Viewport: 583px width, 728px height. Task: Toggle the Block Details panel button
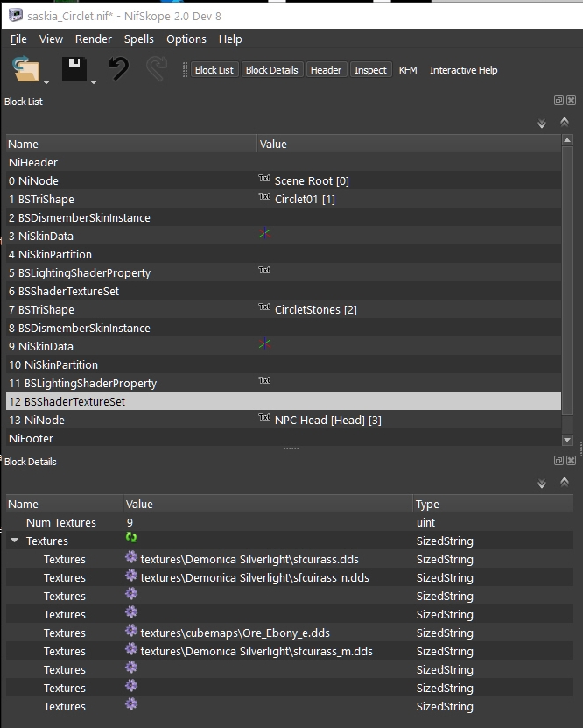tap(271, 70)
